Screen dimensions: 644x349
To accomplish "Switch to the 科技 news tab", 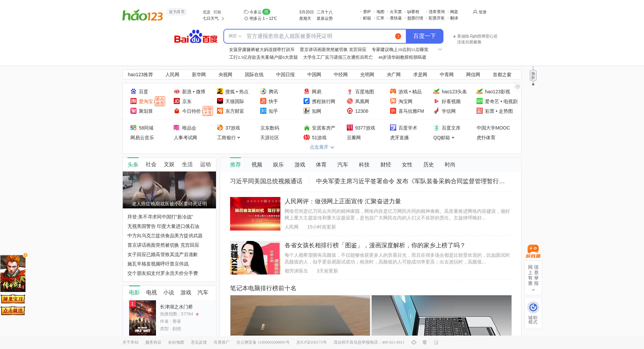I will pos(364,165).
